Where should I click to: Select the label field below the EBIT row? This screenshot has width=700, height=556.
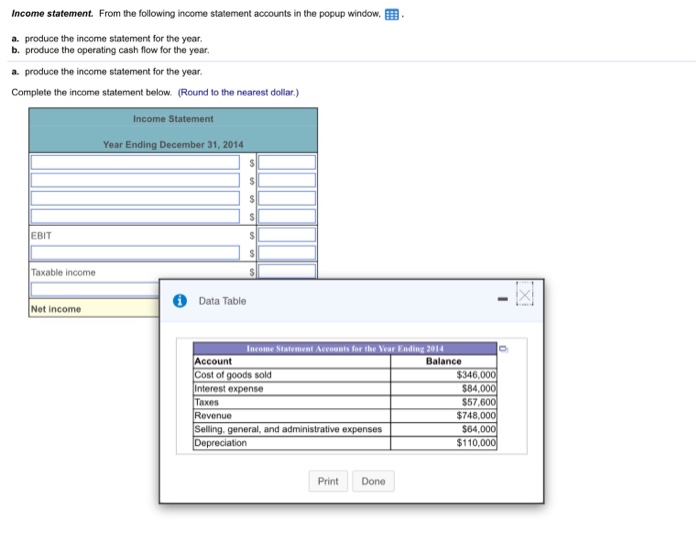click(135, 253)
